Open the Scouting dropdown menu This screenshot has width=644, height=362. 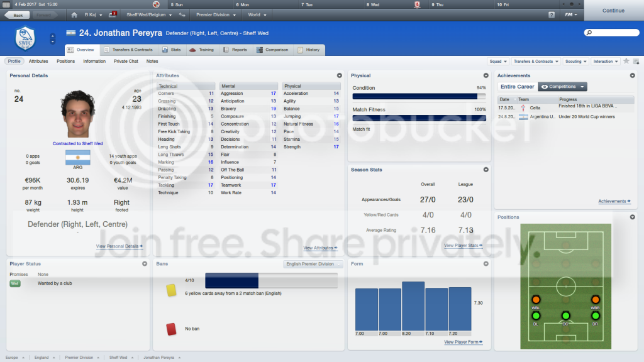576,61
